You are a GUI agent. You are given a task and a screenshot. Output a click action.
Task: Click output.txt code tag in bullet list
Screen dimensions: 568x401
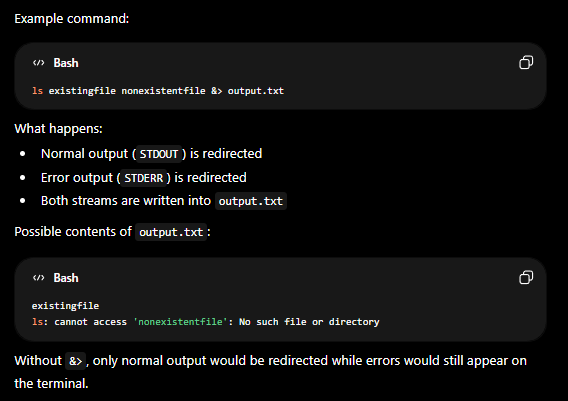[x=251, y=201]
